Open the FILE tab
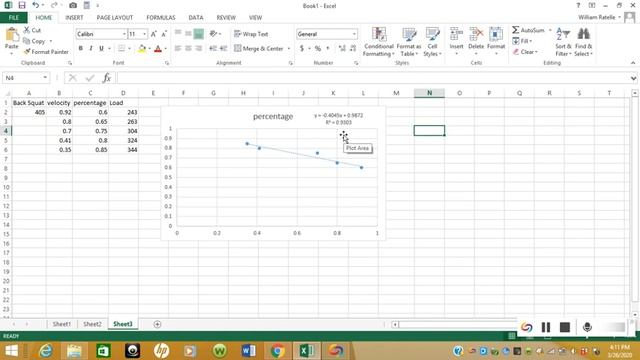Image resolution: width=640 pixels, height=360 pixels. (14, 18)
